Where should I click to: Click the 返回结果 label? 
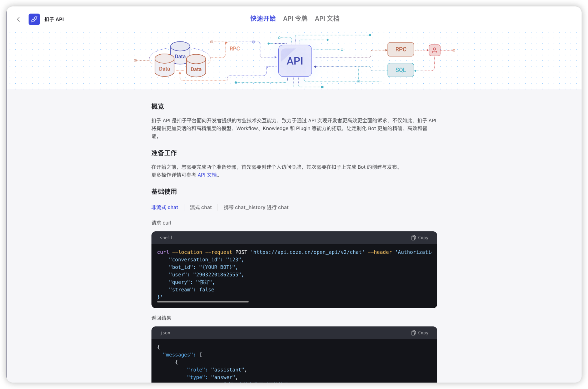[x=161, y=318]
